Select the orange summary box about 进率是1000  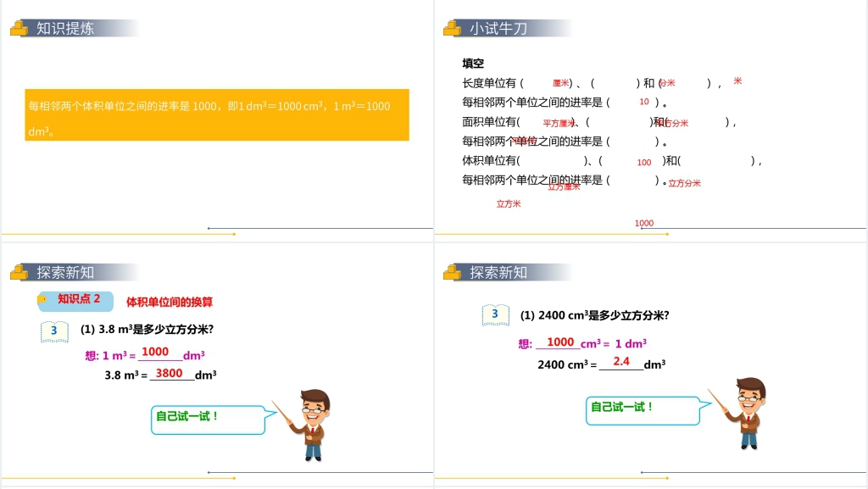coord(214,115)
